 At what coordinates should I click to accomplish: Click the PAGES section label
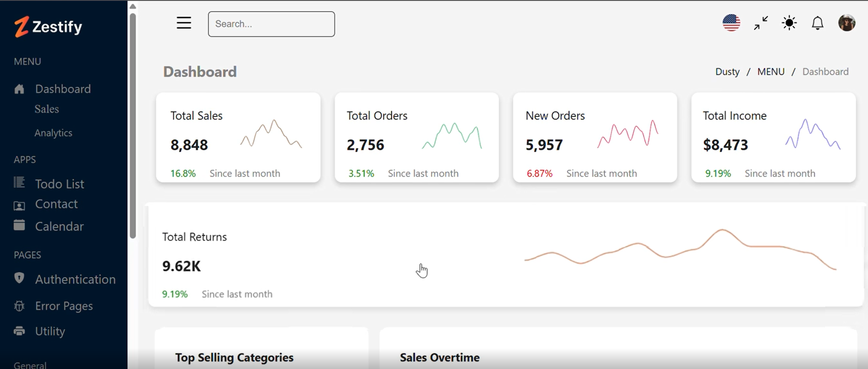click(27, 255)
